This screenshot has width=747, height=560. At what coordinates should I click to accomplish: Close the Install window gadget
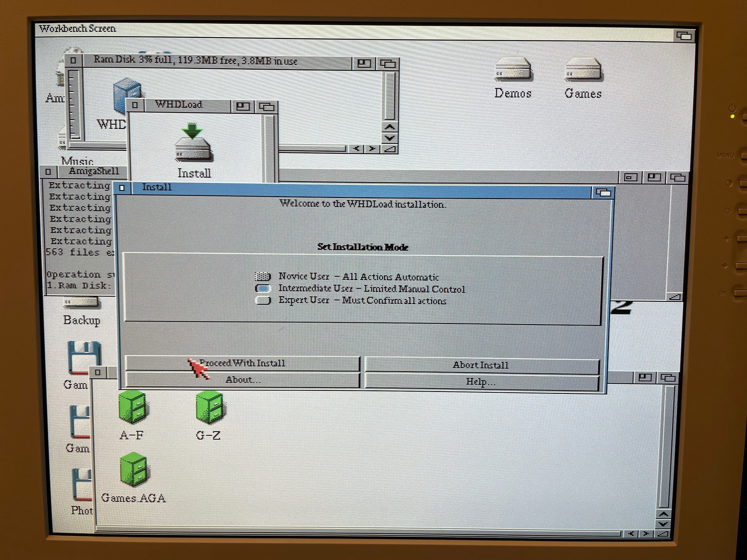pos(122,188)
